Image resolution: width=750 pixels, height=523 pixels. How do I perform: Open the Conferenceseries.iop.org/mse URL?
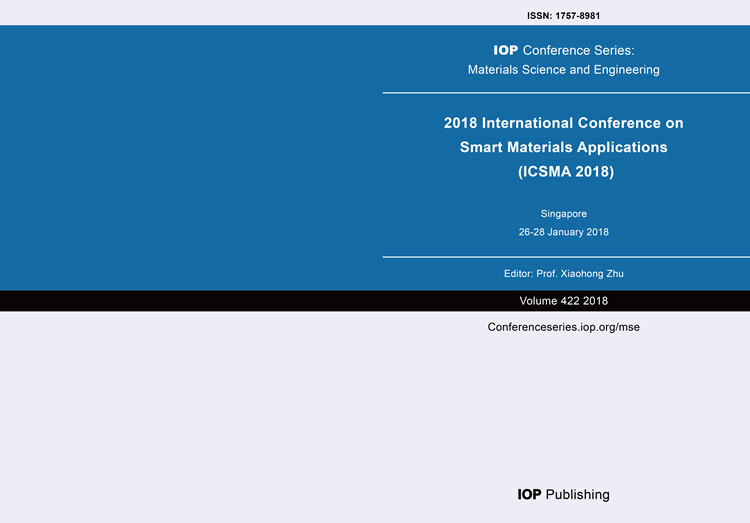click(x=563, y=327)
